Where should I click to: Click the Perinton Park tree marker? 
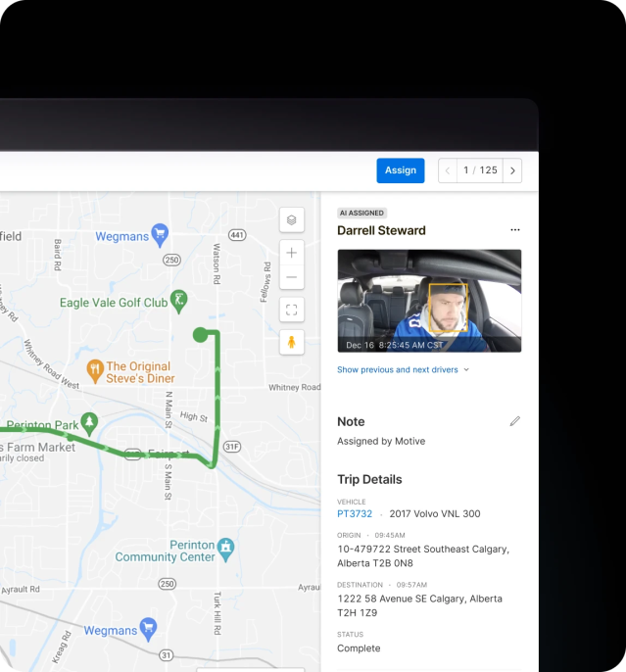click(90, 422)
